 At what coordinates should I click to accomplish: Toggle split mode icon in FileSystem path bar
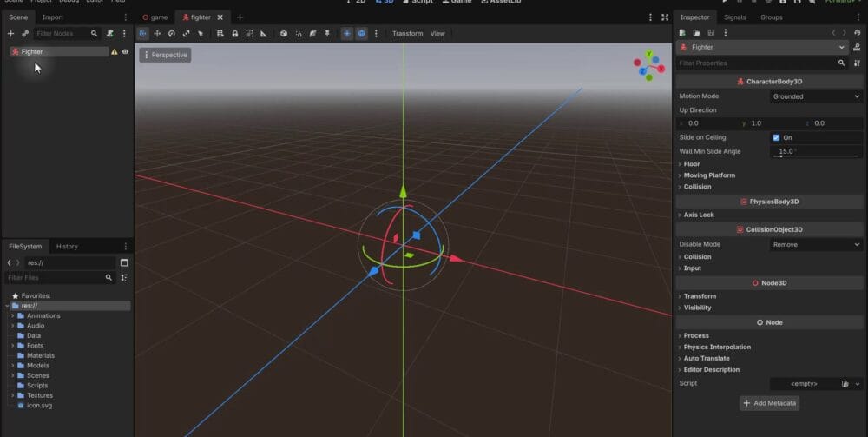(x=124, y=262)
